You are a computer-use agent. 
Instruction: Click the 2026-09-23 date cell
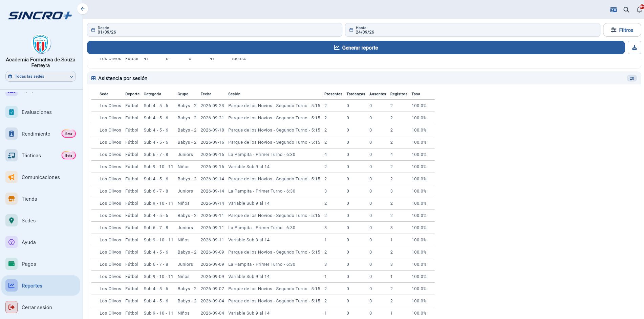pos(212,106)
